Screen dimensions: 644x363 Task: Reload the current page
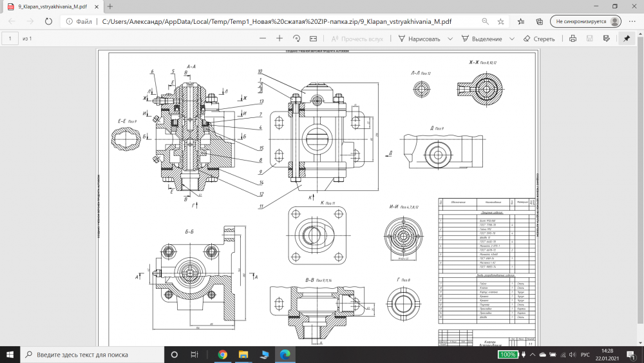pos(49,21)
